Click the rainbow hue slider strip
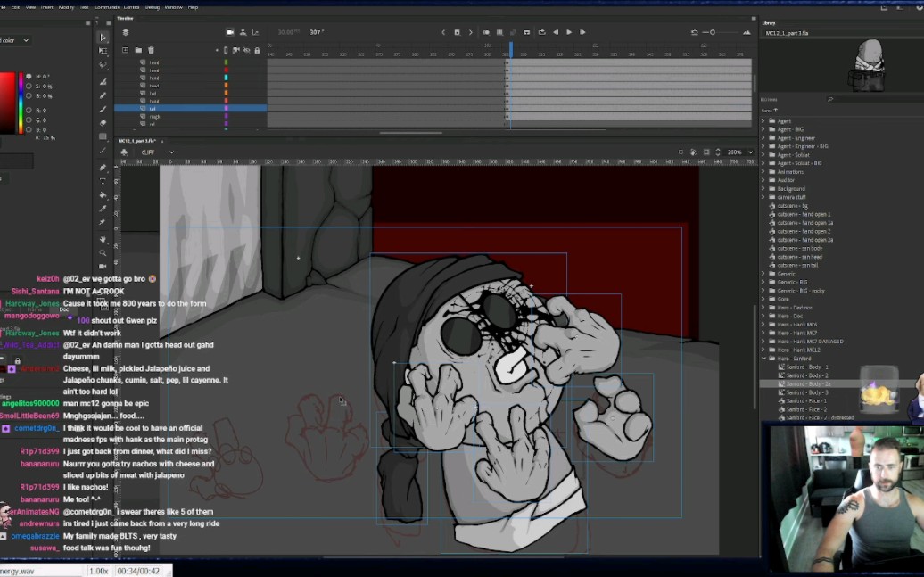This screenshot has height=577, width=924. [x=21, y=103]
